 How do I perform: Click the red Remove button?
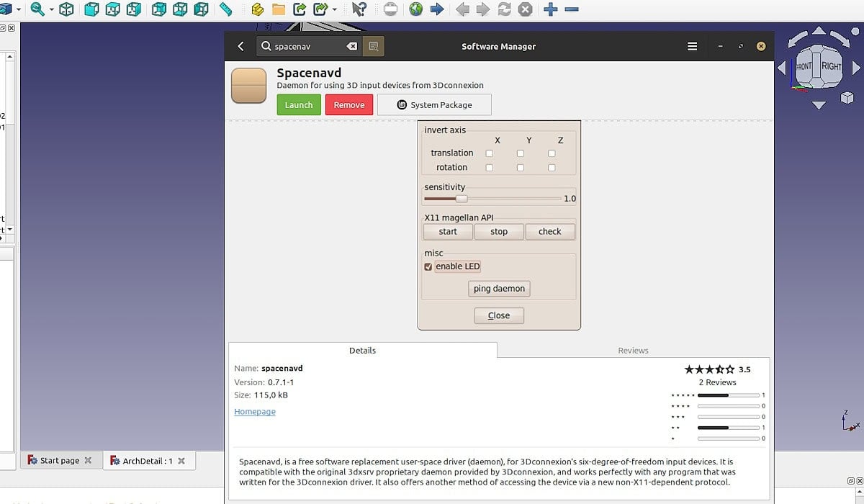click(349, 105)
